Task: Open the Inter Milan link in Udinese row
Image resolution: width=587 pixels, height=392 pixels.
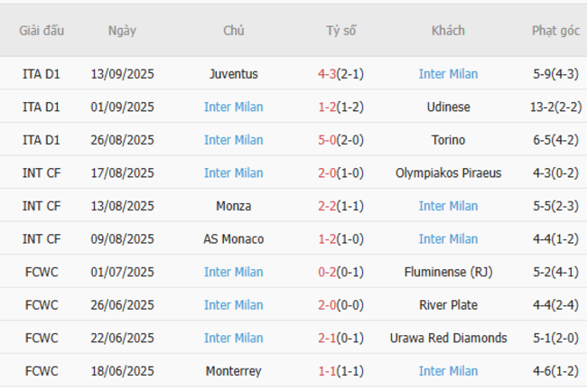Action: point(234,107)
